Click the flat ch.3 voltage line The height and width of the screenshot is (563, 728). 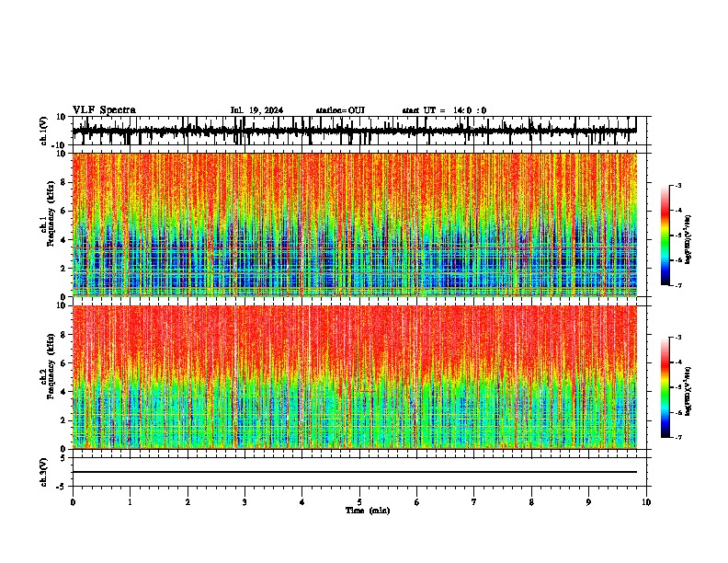[x=354, y=472]
